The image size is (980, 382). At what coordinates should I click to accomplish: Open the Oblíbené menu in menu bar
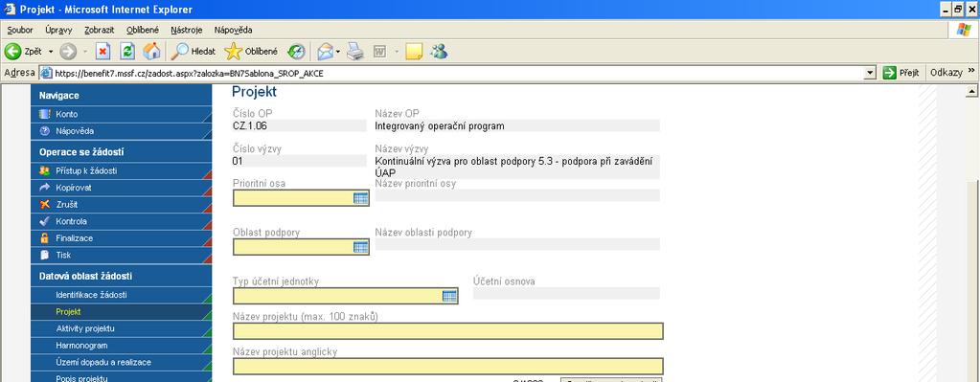point(143,30)
